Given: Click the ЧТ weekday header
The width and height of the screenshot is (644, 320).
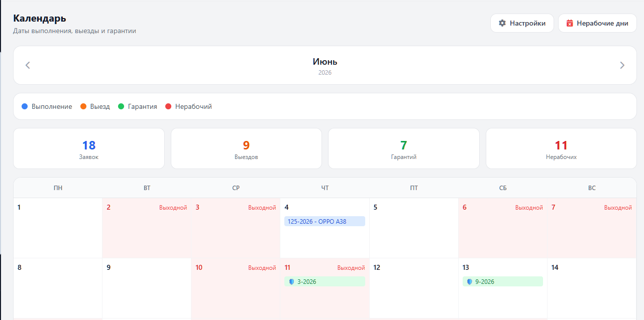Looking at the screenshot, I should pyautogui.click(x=325, y=188).
